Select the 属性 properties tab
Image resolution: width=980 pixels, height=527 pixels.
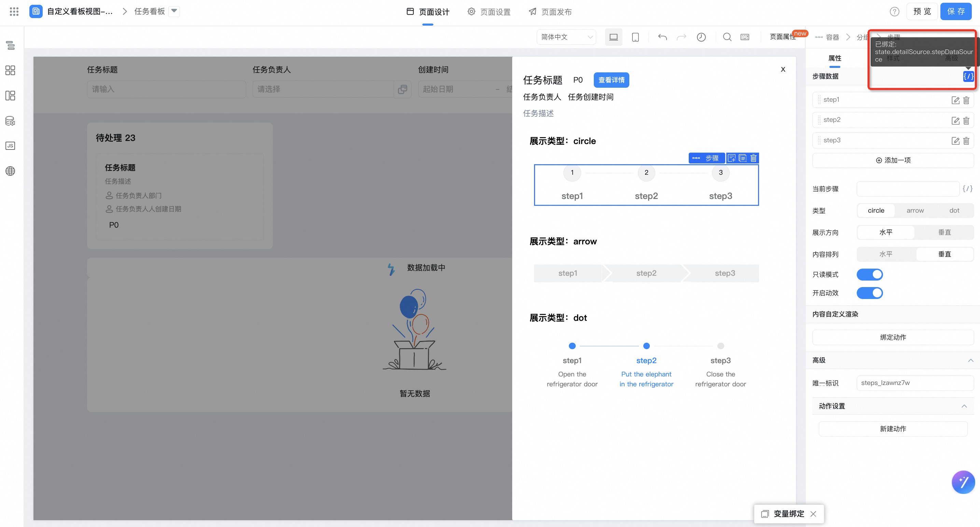point(835,58)
